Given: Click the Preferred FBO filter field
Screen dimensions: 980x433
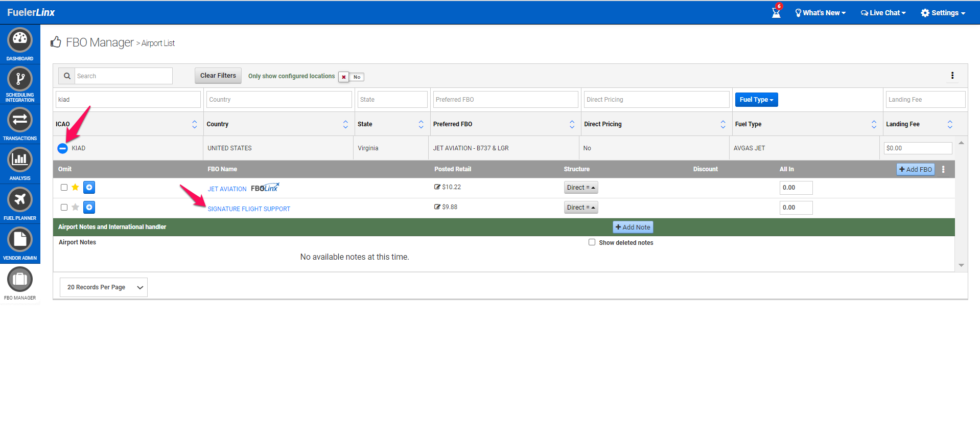Looking at the screenshot, I should tap(505, 100).
